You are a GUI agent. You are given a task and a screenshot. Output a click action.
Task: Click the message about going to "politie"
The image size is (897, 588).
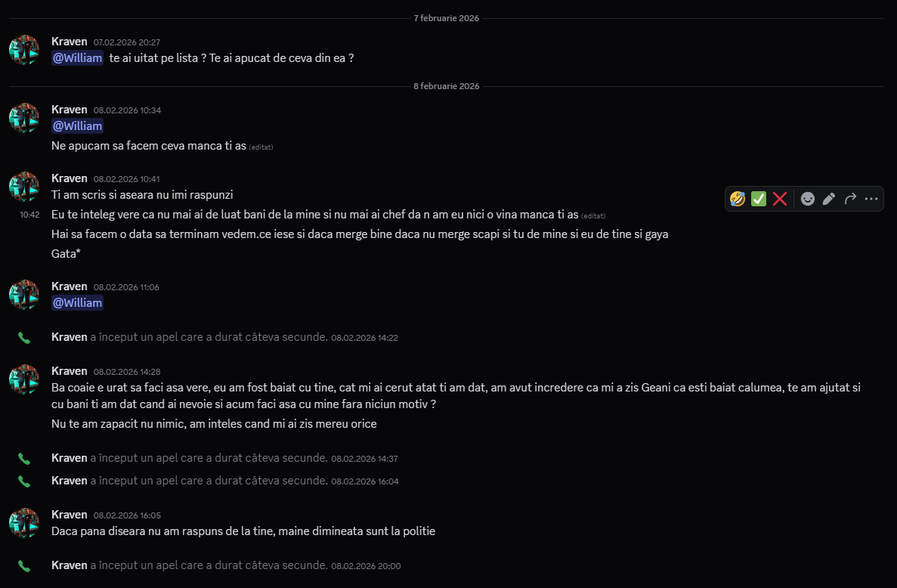[243, 531]
